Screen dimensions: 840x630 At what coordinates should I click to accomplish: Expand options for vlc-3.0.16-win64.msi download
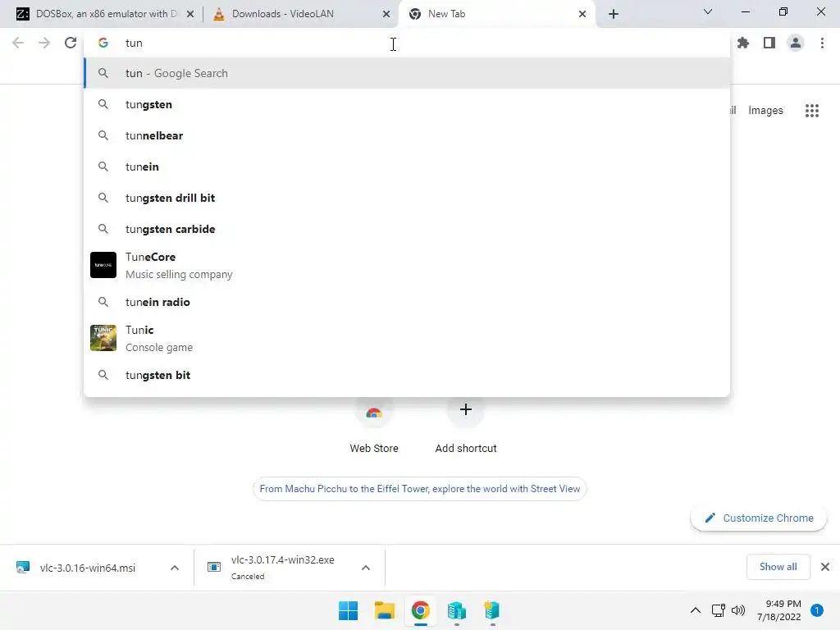[175, 568]
